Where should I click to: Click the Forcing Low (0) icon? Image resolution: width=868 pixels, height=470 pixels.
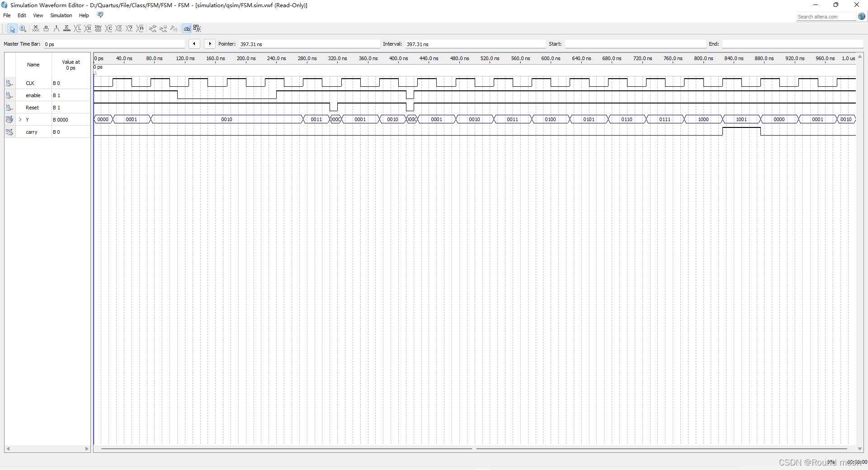point(46,28)
